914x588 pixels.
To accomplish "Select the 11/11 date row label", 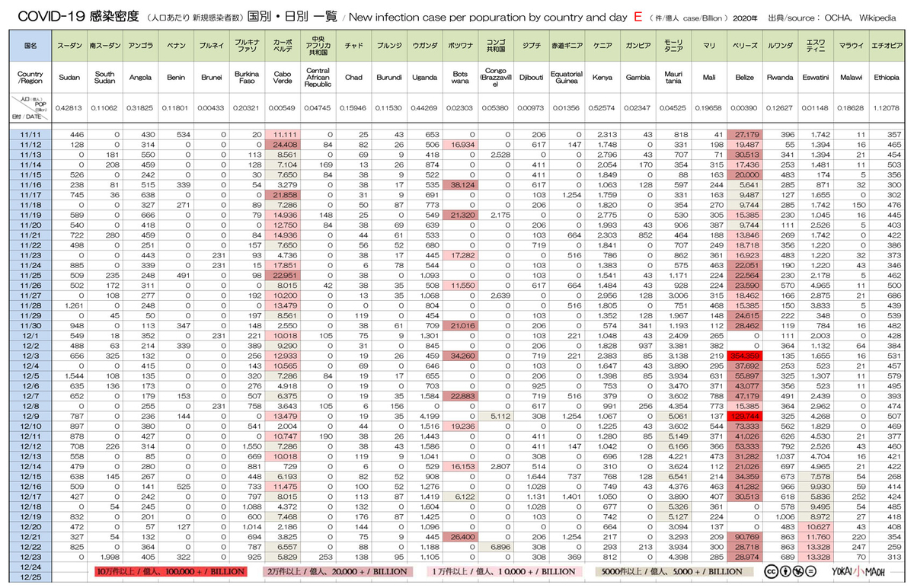I will pos(31,135).
